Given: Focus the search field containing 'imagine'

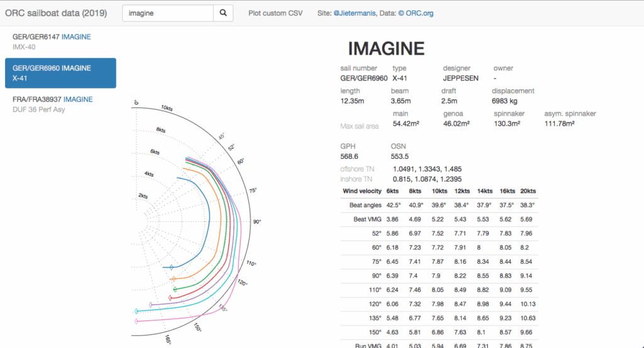Looking at the screenshot, I should click(167, 13).
